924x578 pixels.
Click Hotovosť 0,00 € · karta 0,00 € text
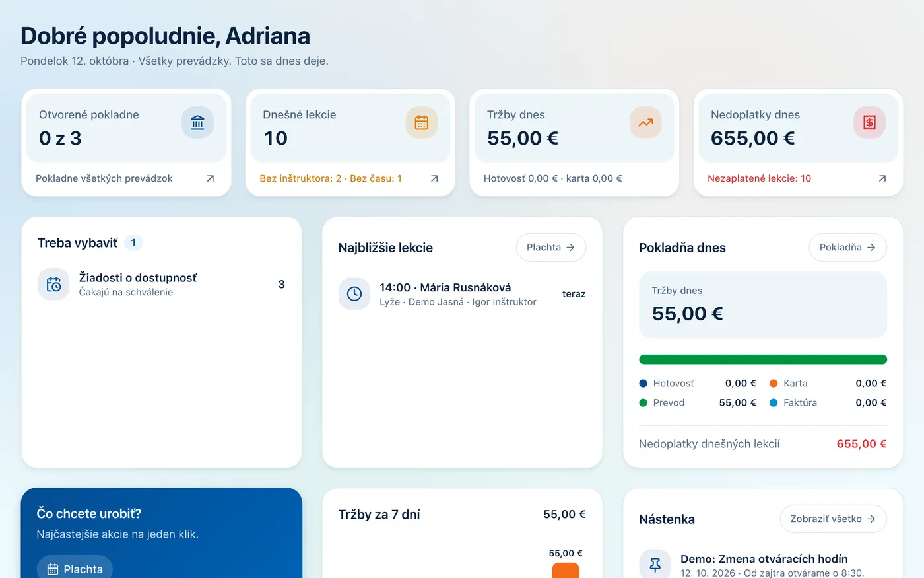point(553,178)
